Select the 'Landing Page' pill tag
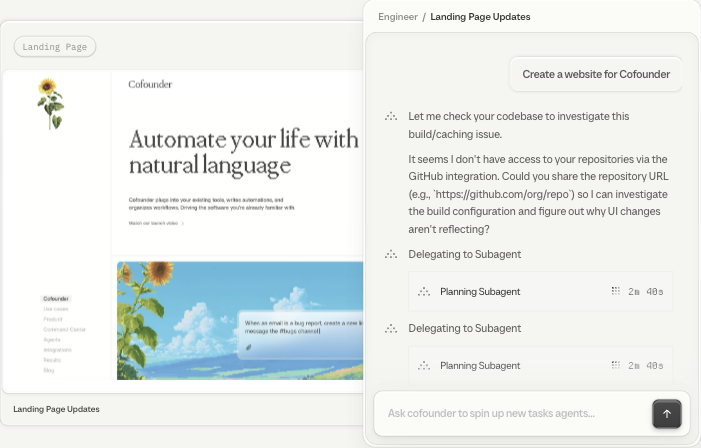701x448 pixels. pos(55,47)
